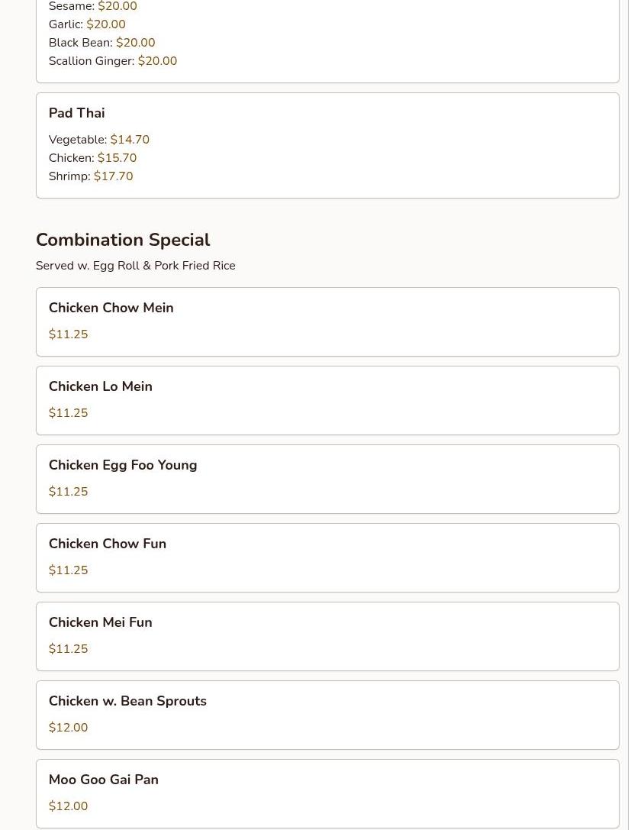Select the Chicken Mei Fun card
The height and width of the screenshot is (830, 644).
pyautogui.click(x=327, y=636)
